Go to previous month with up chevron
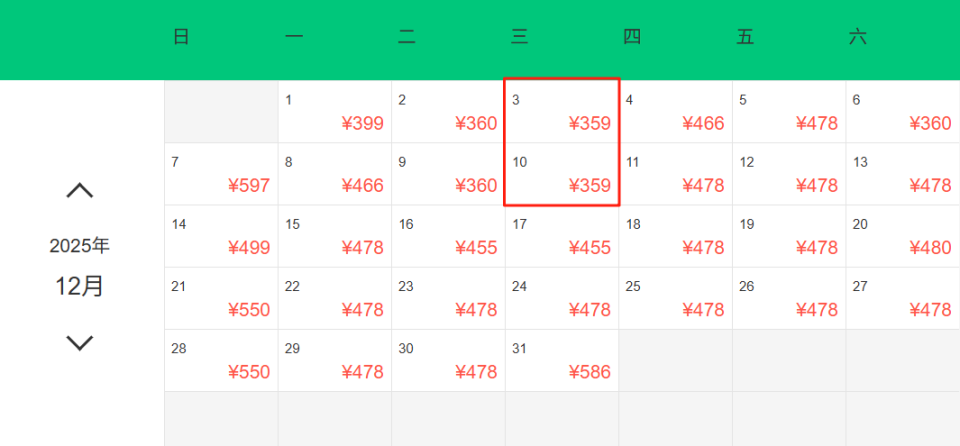The image size is (960, 446). tap(80, 190)
